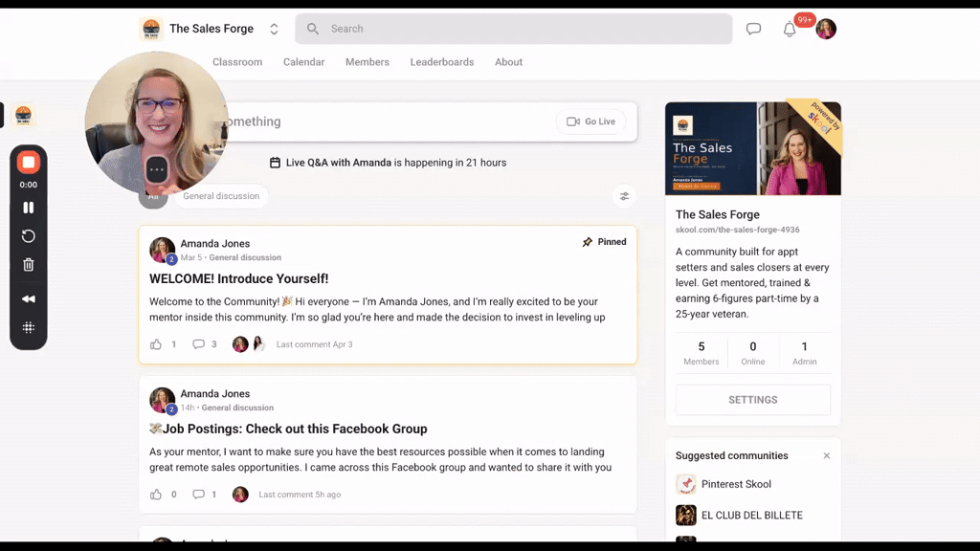Click the Sales Forge logo in the header

coord(151,29)
